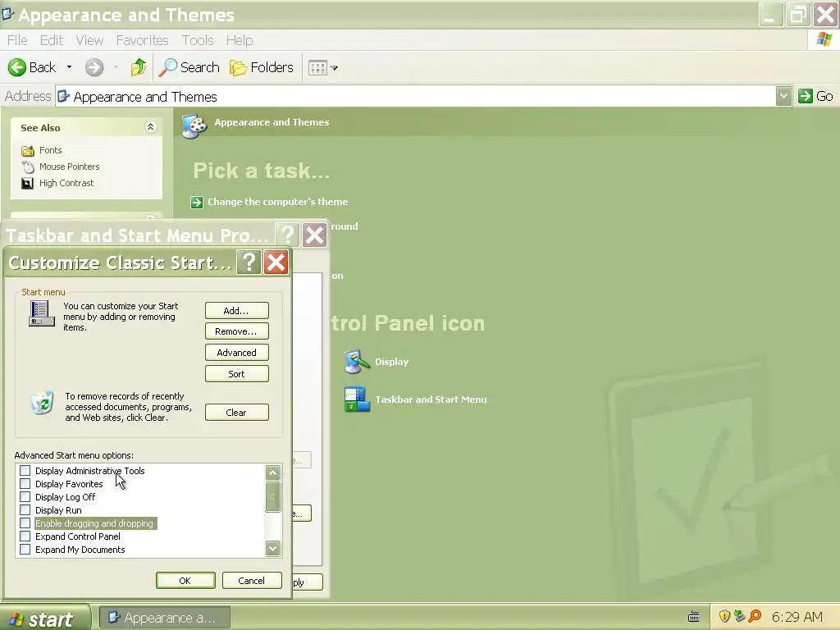Collapse the See Also panel
The image size is (840, 630).
pyautogui.click(x=151, y=127)
